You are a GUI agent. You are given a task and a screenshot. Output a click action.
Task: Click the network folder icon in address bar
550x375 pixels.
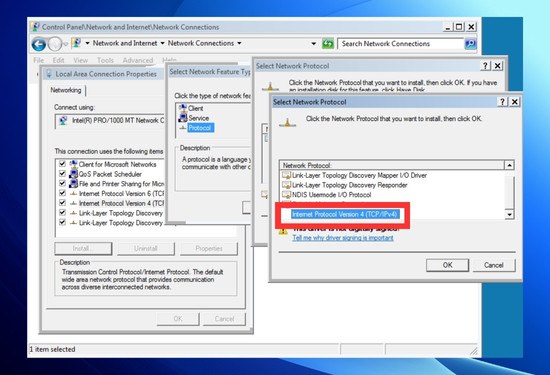tap(76, 43)
